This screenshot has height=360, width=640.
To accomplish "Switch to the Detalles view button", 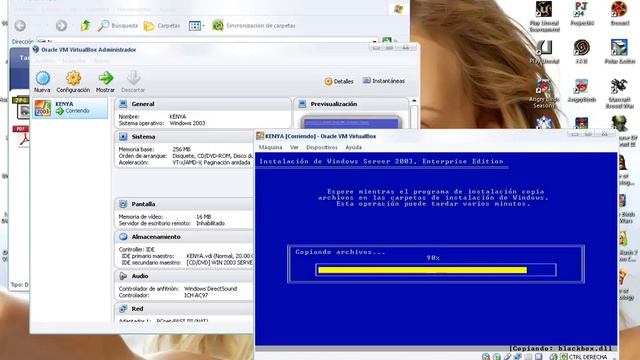I will (339, 81).
